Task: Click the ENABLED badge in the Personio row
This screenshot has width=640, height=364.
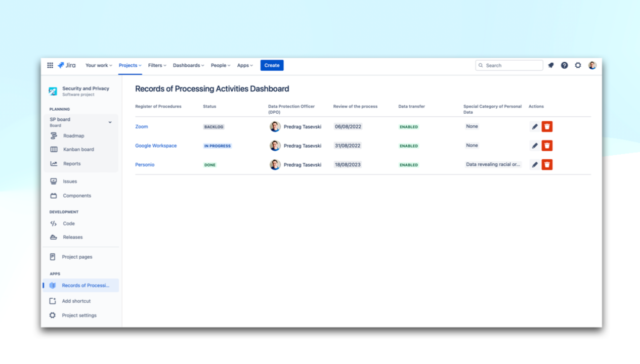Action: click(409, 165)
